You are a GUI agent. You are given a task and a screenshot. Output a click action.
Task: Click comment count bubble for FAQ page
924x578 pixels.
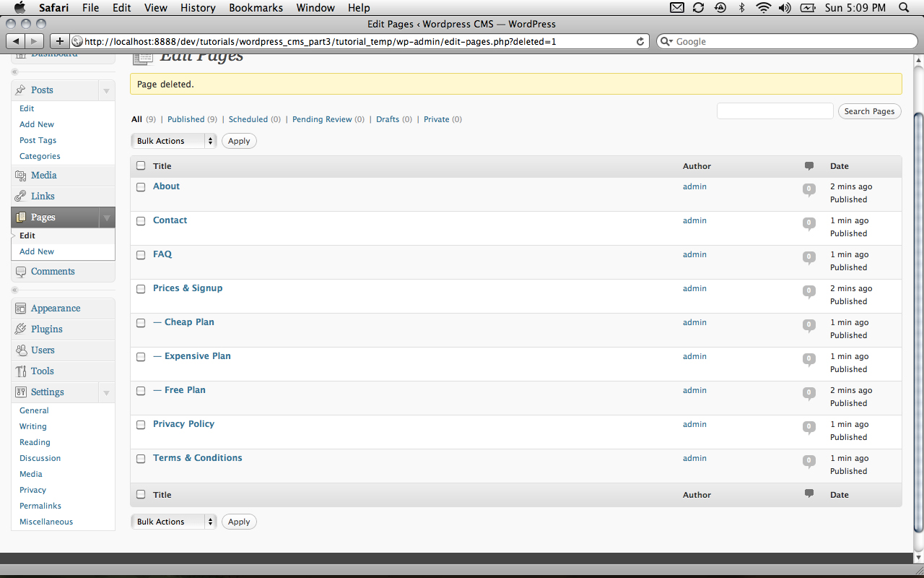point(809,258)
